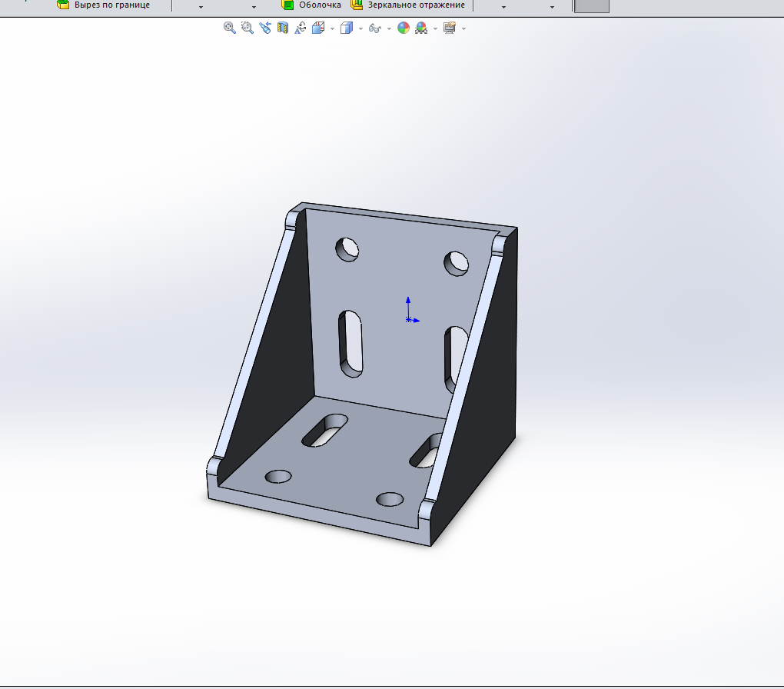Select the Zoom to Area tool
The height and width of the screenshot is (689, 784).
247,28
